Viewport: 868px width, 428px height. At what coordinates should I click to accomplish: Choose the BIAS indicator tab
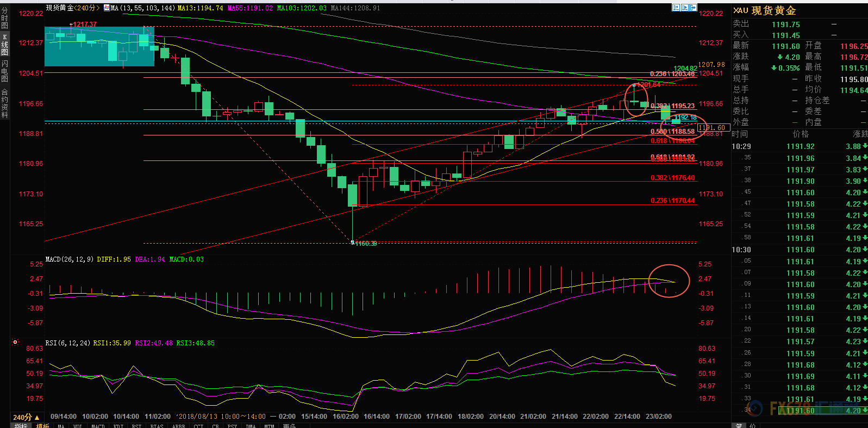157,426
